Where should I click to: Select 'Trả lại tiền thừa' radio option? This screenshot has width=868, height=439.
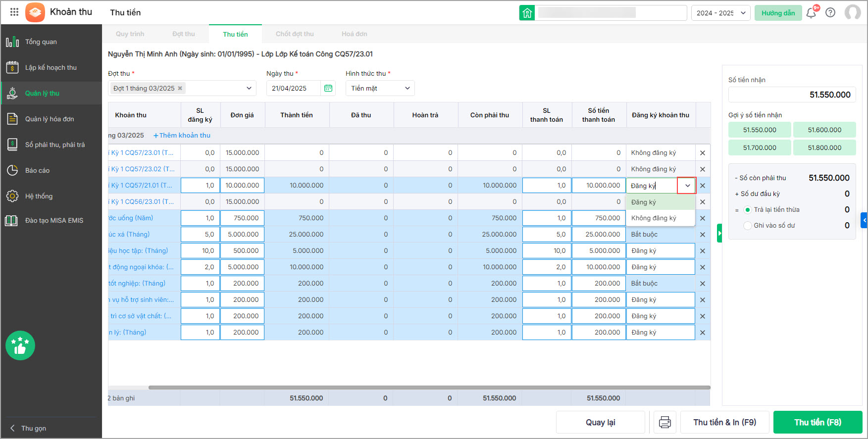pos(748,210)
